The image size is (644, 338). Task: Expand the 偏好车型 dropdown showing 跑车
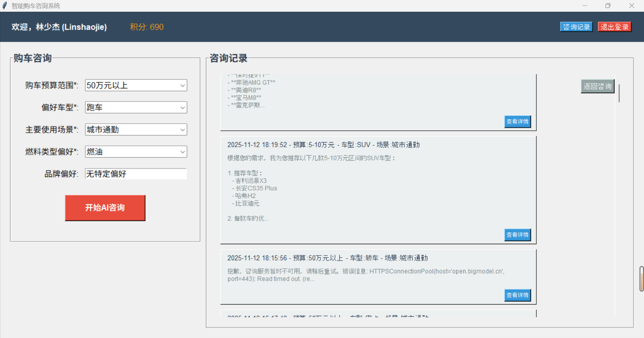tap(136, 107)
